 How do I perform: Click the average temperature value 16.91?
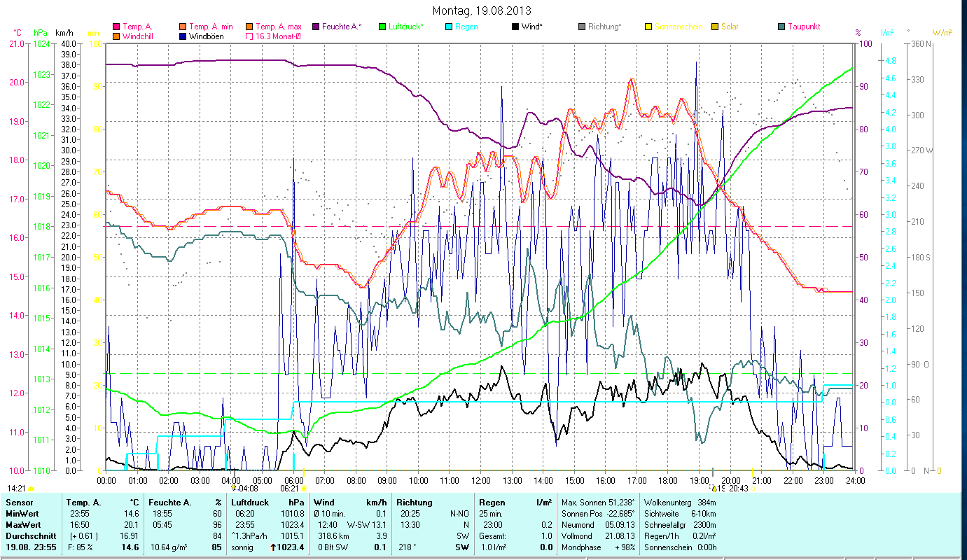pyautogui.click(x=128, y=536)
